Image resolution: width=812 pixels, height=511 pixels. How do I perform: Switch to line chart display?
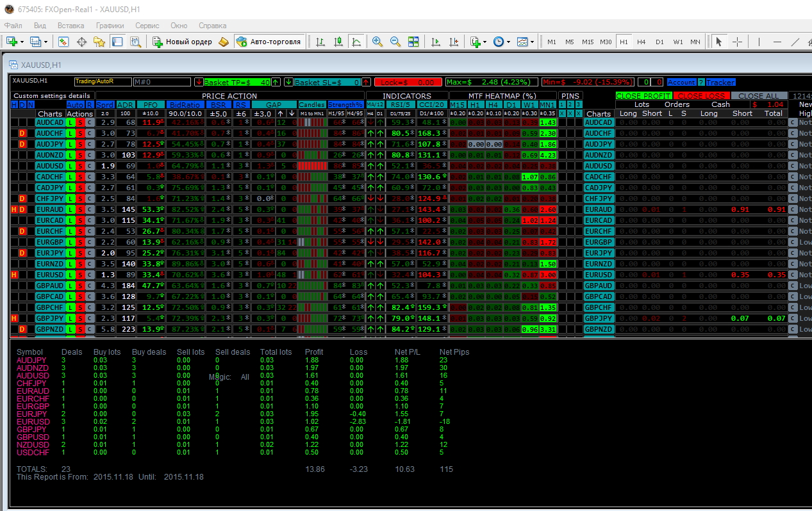[x=356, y=42]
